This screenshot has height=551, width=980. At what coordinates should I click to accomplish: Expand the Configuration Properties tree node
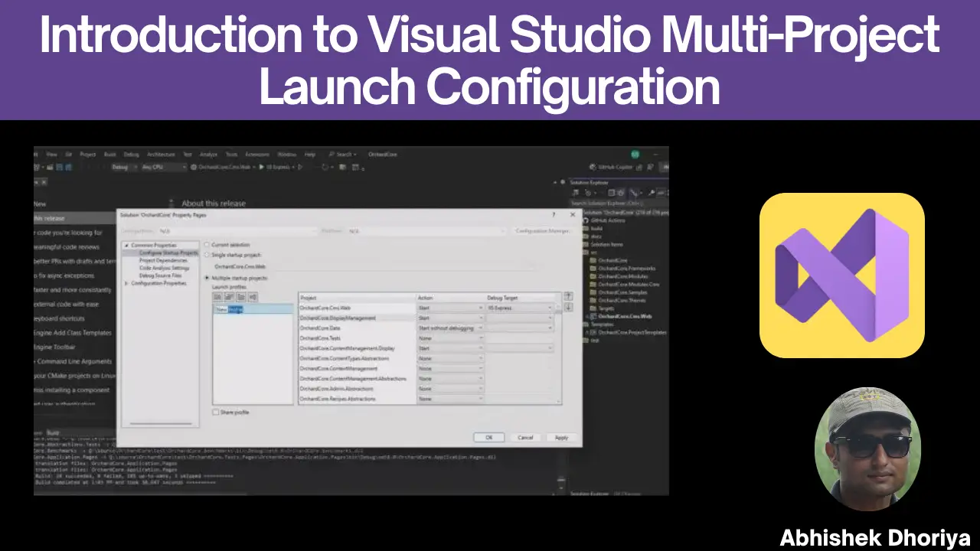point(126,283)
